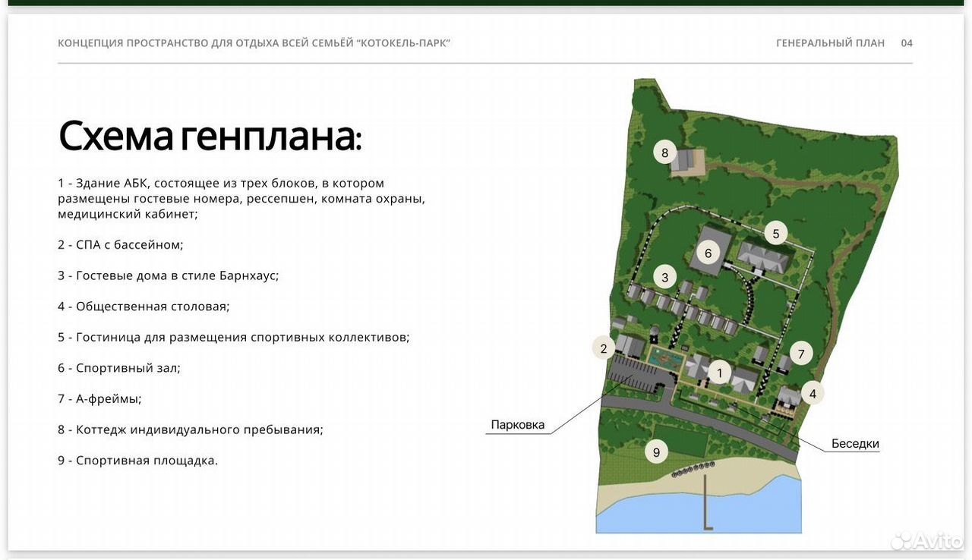Click the site plan map image
This screenshot has width=972, height=560.
coord(748,306)
